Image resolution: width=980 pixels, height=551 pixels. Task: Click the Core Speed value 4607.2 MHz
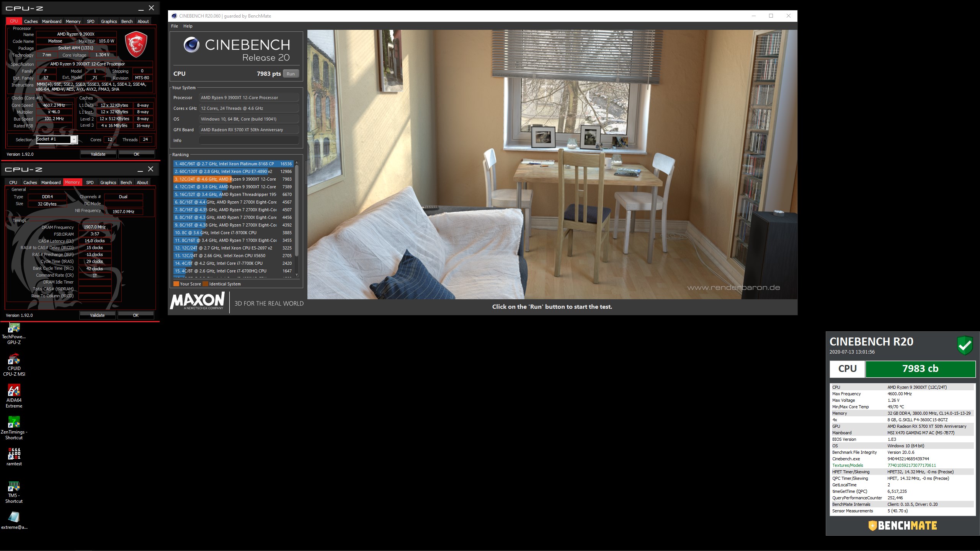[54, 105]
